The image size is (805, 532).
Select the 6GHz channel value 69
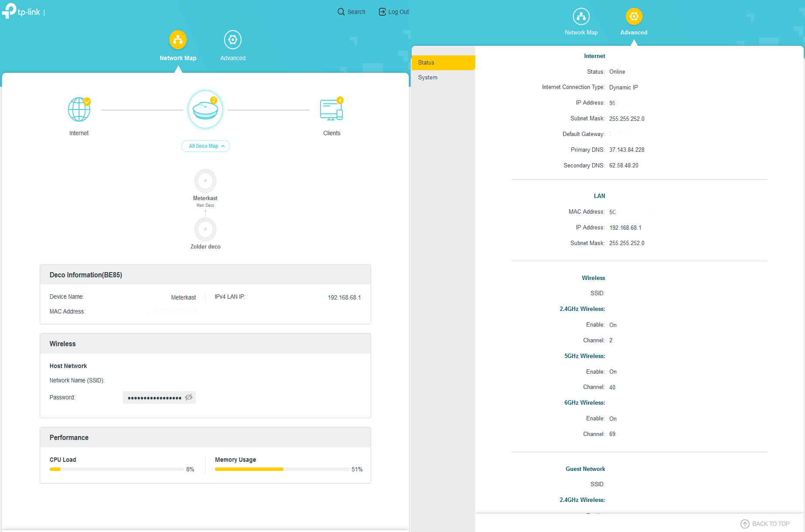pyautogui.click(x=612, y=434)
